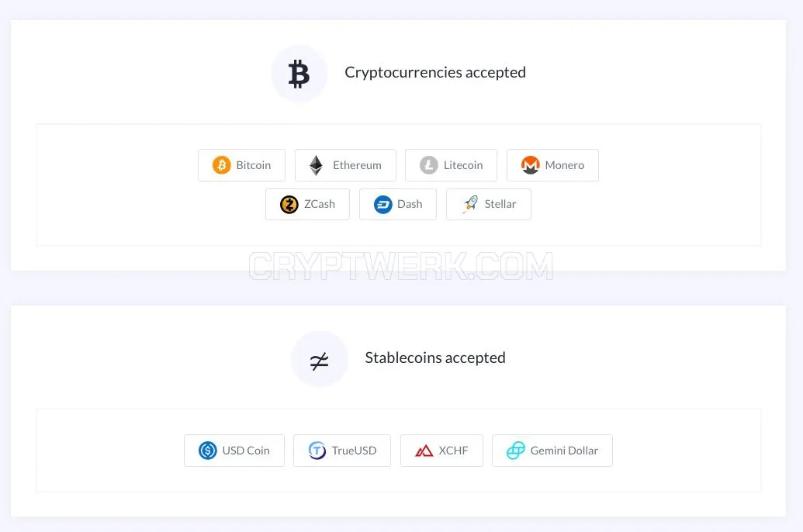Click the orange Bitcoin coin icon
803x532 pixels.
(222, 165)
